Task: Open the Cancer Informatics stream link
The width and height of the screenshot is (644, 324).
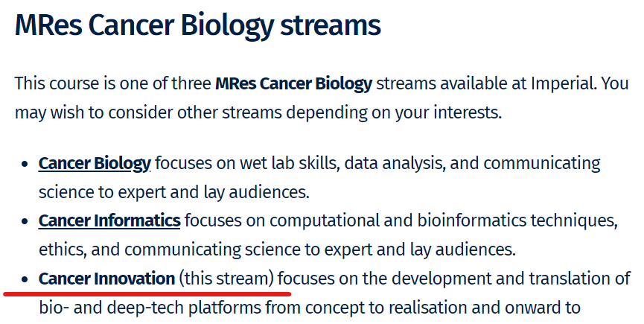Action: point(109,221)
